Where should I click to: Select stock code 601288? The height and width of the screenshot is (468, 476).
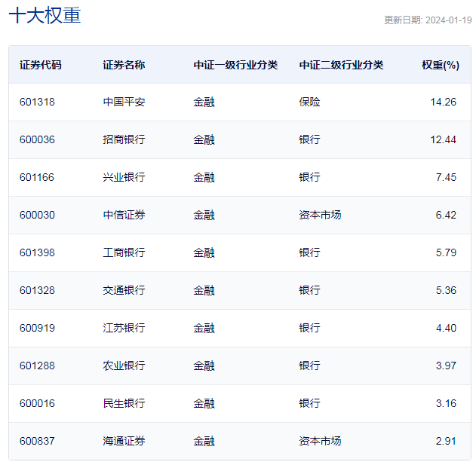click(37, 366)
